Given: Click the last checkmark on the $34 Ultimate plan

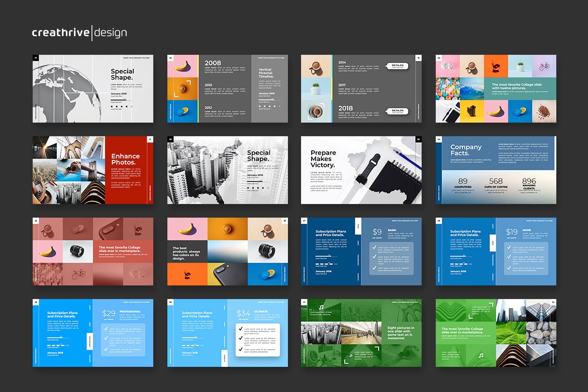Looking at the screenshot, I should point(241,349).
